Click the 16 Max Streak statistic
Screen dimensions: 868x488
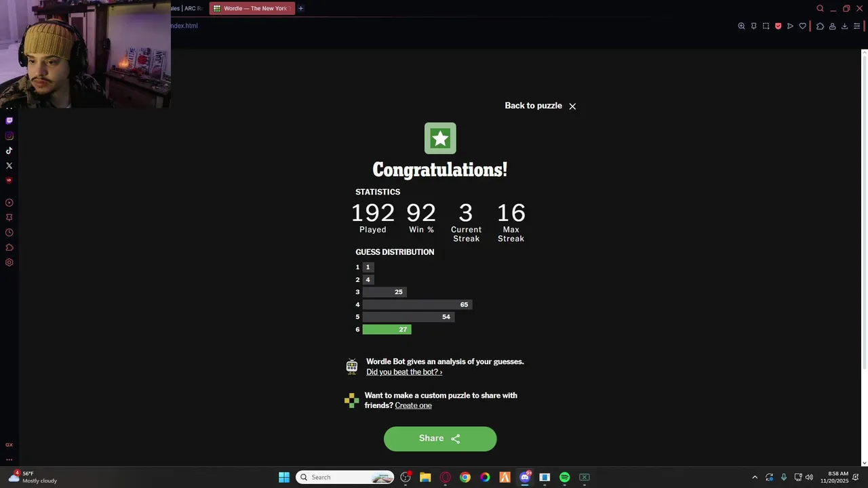coord(511,222)
